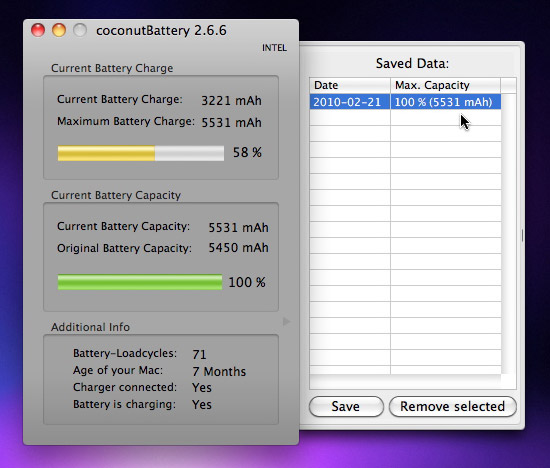The height and width of the screenshot is (468, 550).
Task: Click the first empty row below saved entry
Action: point(405,118)
